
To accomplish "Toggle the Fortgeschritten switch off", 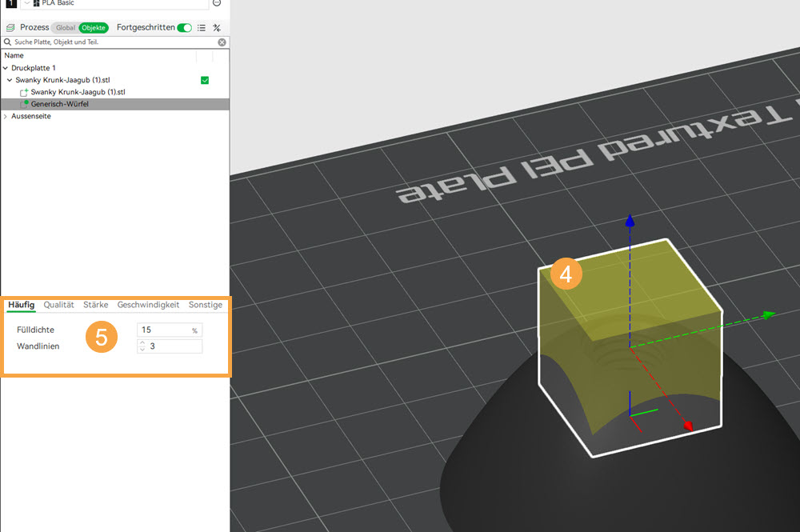I will click(184, 27).
